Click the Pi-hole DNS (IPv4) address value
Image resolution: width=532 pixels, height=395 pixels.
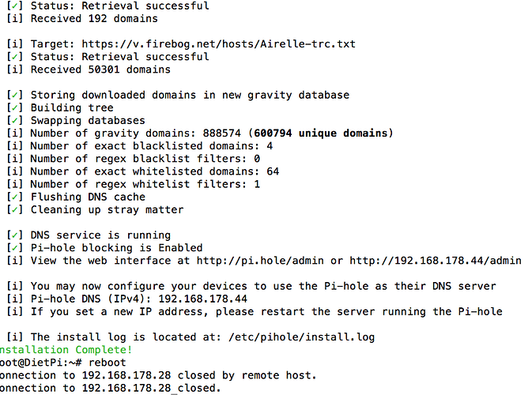pos(200,299)
